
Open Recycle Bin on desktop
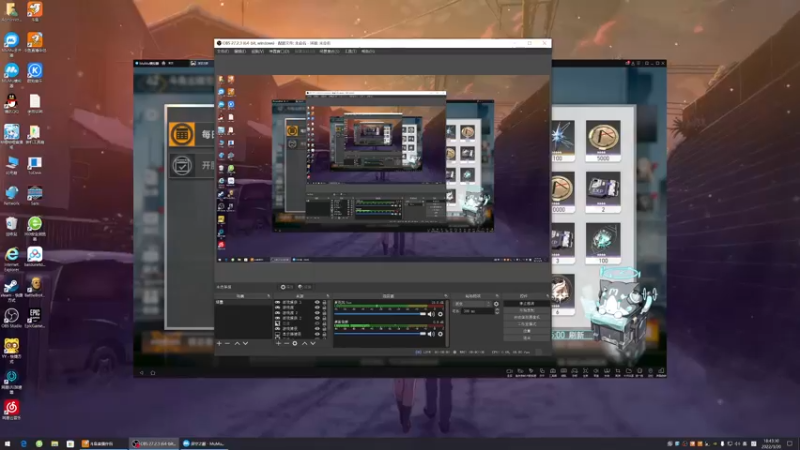tap(11, 226)
